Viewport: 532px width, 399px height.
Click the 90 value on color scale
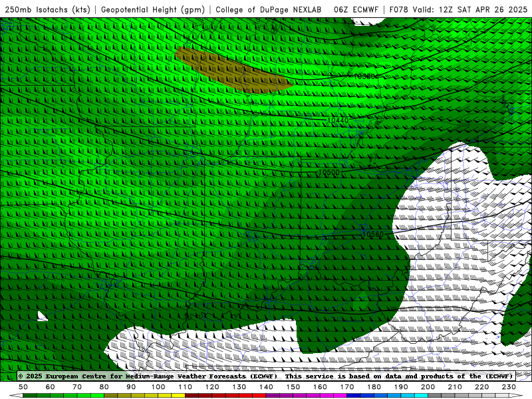131,387
